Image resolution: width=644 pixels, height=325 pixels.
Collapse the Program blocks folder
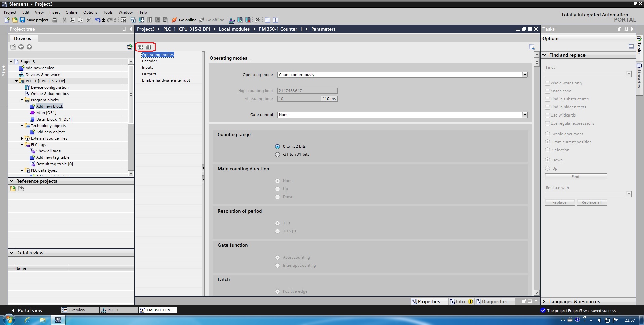pos(22,100)
